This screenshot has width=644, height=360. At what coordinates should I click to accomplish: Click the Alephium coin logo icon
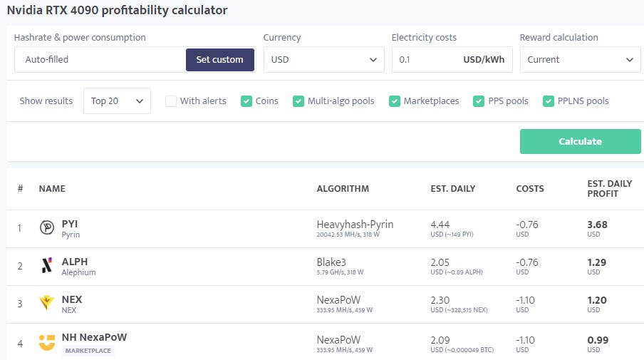tap(47, 266)
